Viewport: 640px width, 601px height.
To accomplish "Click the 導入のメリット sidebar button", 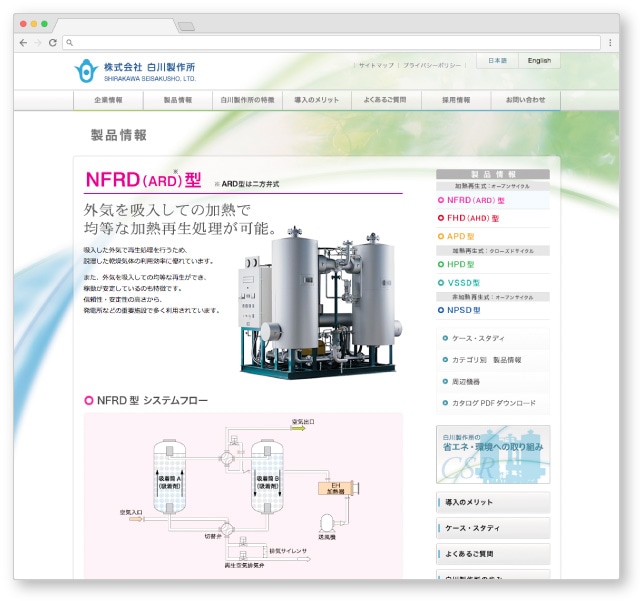I will (493, 502).
